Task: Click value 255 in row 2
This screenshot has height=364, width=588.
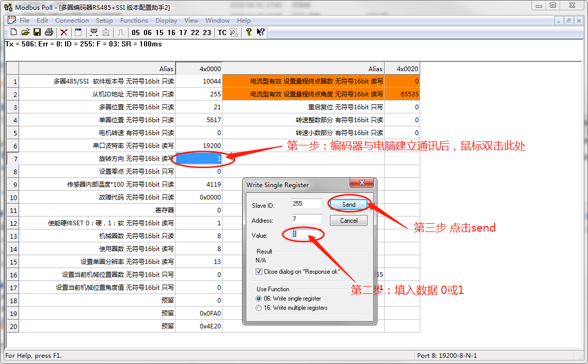Action: pyautogui.click(x=199, y=94)
